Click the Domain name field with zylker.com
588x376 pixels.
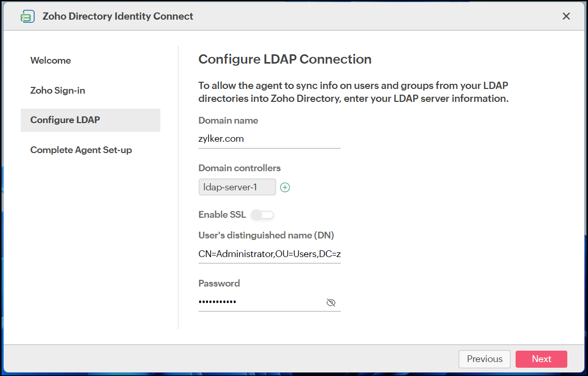269,139
